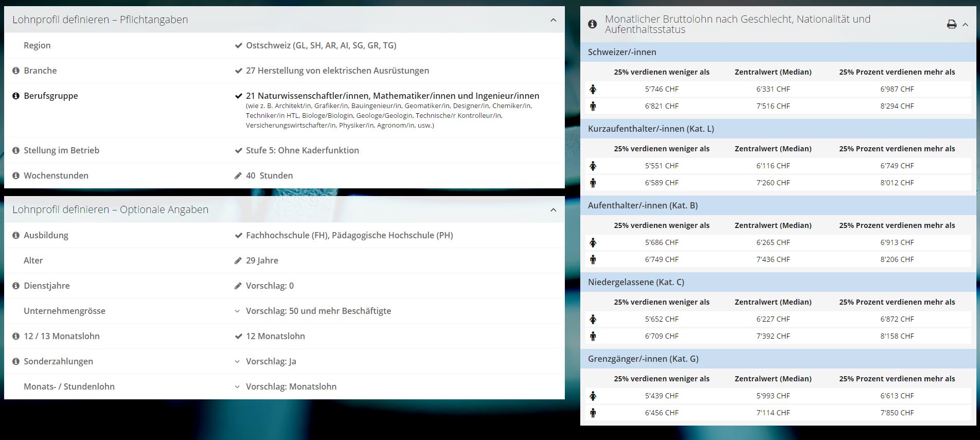Select Vorschlag: Monatslohn option
Viewport: 980px width, 440px height.
(x=291, y=386)
